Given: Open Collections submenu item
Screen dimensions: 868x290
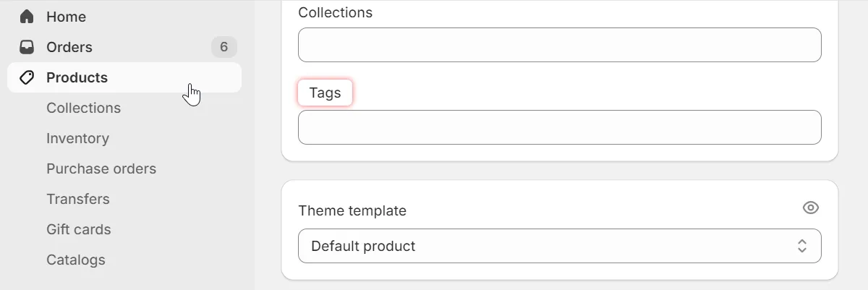Looking at the screenshot, I should (83, 108).
